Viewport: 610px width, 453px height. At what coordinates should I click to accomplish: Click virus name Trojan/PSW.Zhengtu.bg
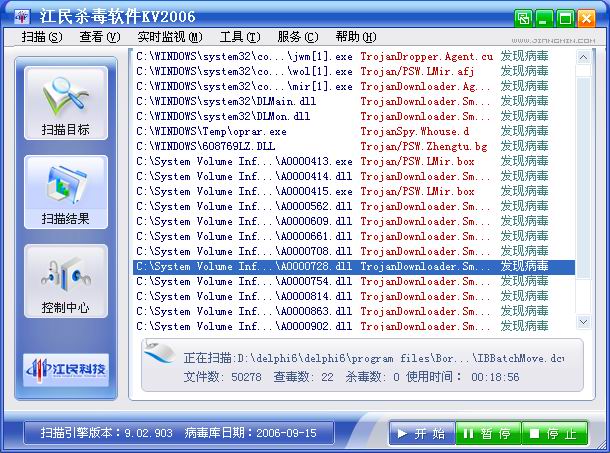(x=424, y=147)
